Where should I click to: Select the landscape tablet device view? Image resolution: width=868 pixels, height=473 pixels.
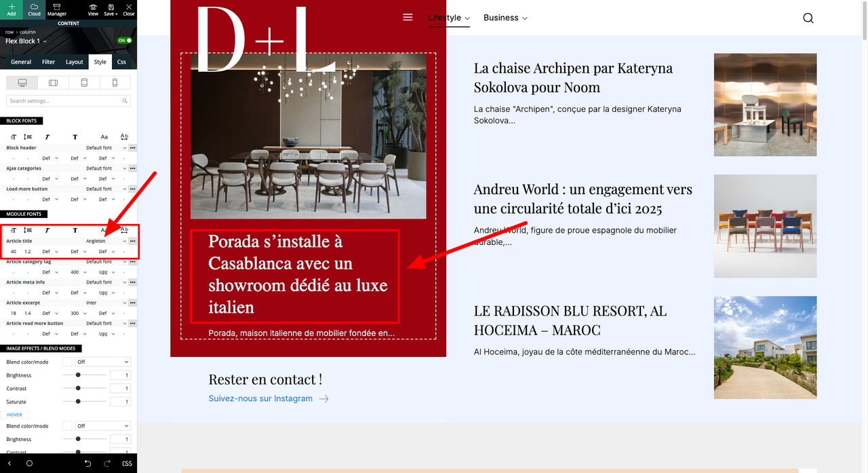54,83
